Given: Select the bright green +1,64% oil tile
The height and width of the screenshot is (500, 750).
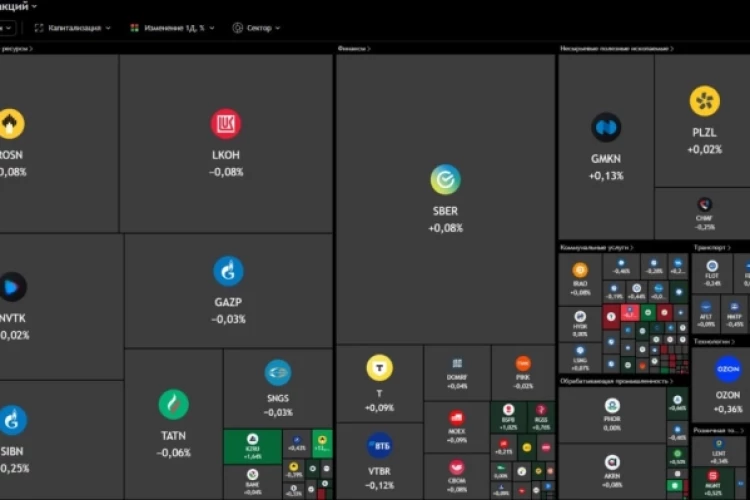Looking at the screenshot, I should coord(253,446).
